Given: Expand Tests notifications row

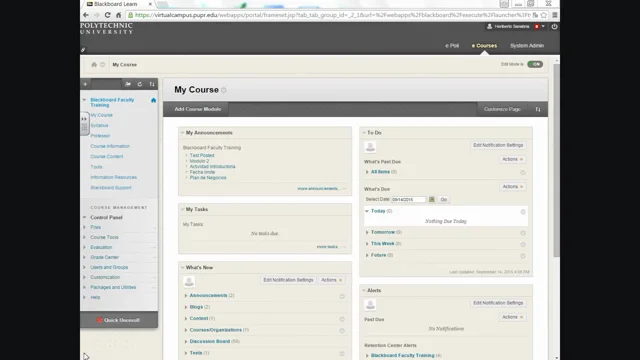Looking at the screenshot, I should [x=186, y=353].
